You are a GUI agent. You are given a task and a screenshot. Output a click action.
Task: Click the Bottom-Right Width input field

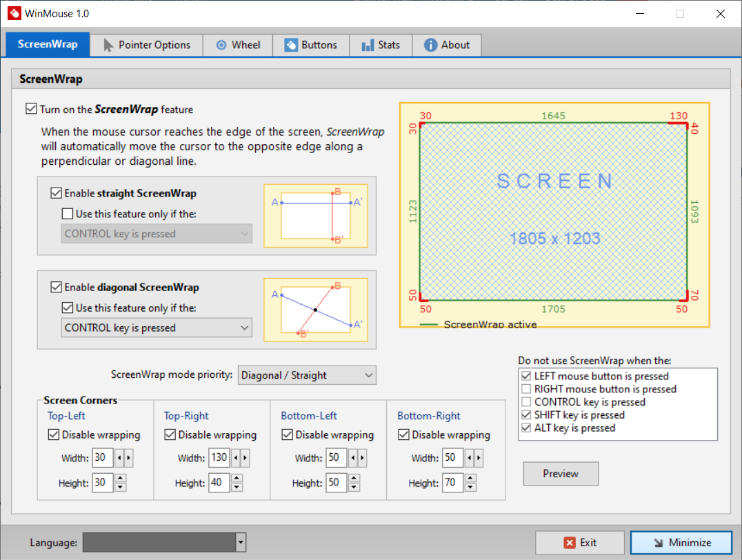(x=452, y=458)
